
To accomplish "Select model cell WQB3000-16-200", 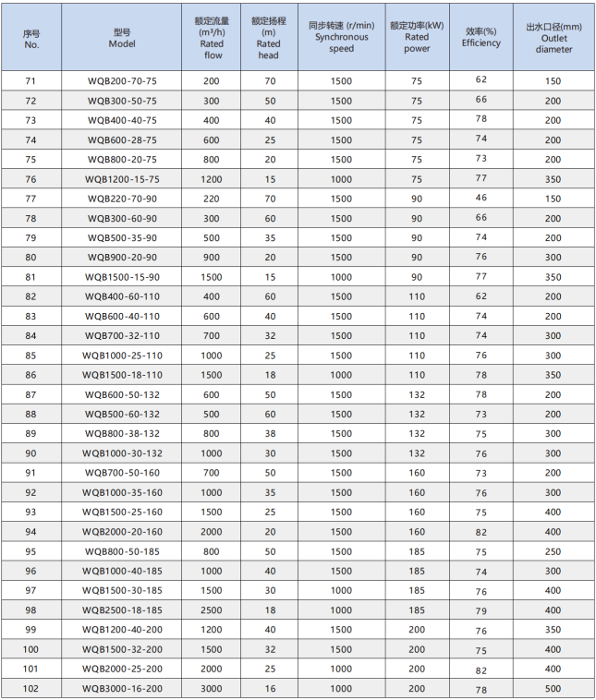I will tap(122, 688).
